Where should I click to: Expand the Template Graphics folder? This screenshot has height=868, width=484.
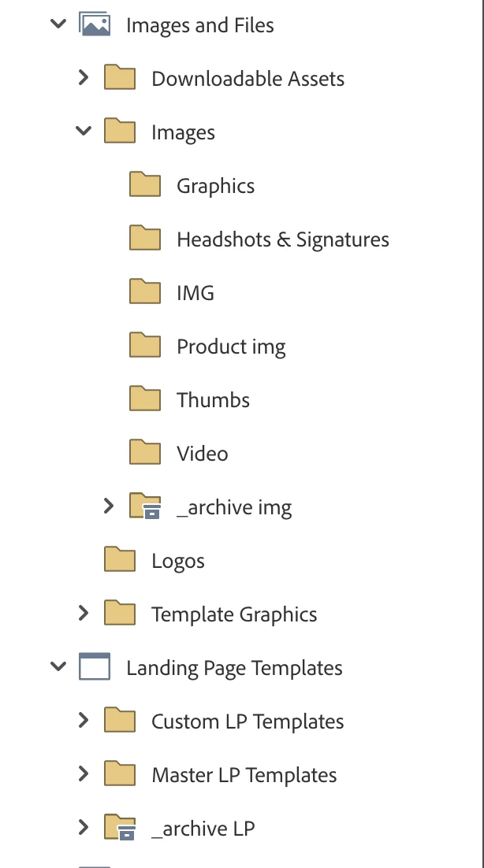(84, 613)
